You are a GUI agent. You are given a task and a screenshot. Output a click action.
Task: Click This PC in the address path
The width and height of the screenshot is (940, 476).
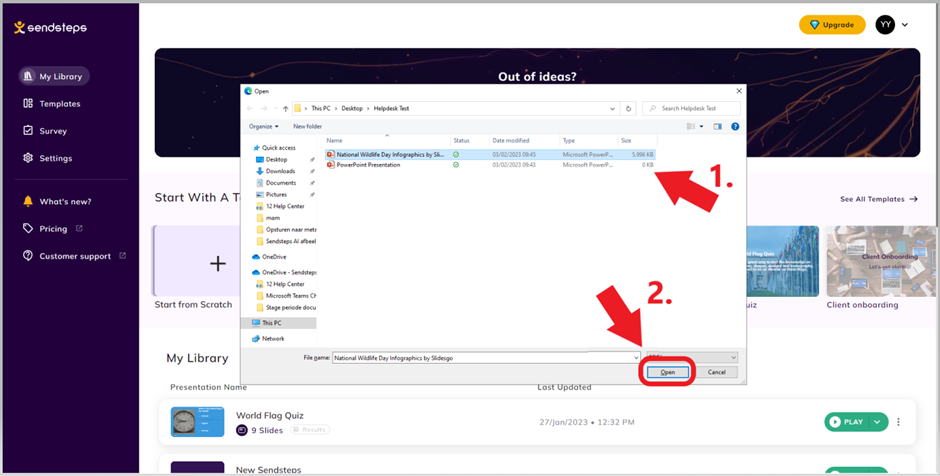[x=321, y=109]
